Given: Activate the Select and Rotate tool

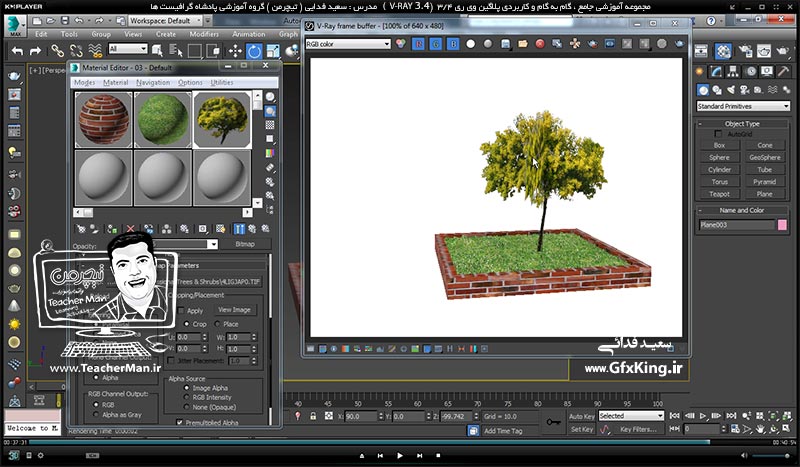Looking at the screenshot, I should click(254, 51).
